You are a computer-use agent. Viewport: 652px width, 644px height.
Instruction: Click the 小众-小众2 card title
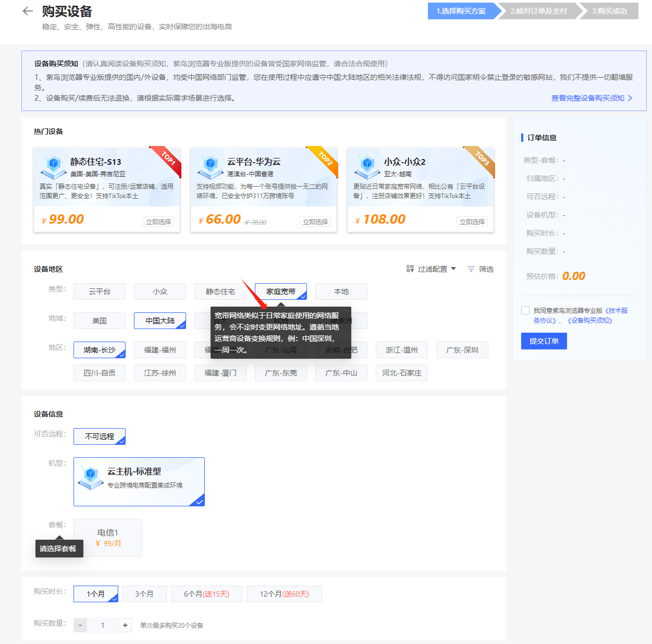click(x=405, y=162)
